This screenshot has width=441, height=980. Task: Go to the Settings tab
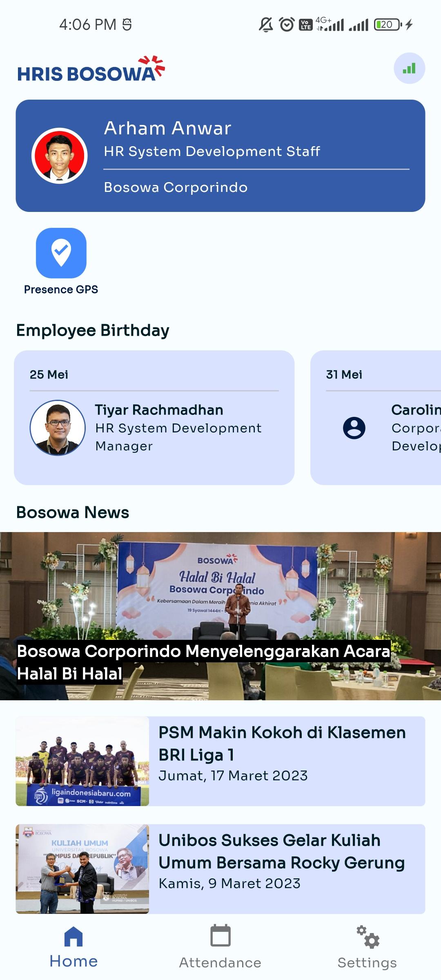click(367, 947)
